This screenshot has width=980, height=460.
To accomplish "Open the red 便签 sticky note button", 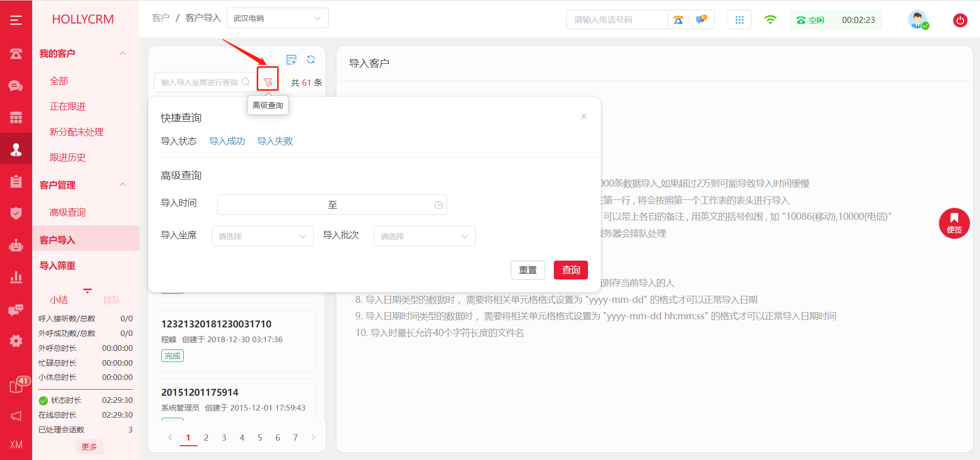I will 954,223.
